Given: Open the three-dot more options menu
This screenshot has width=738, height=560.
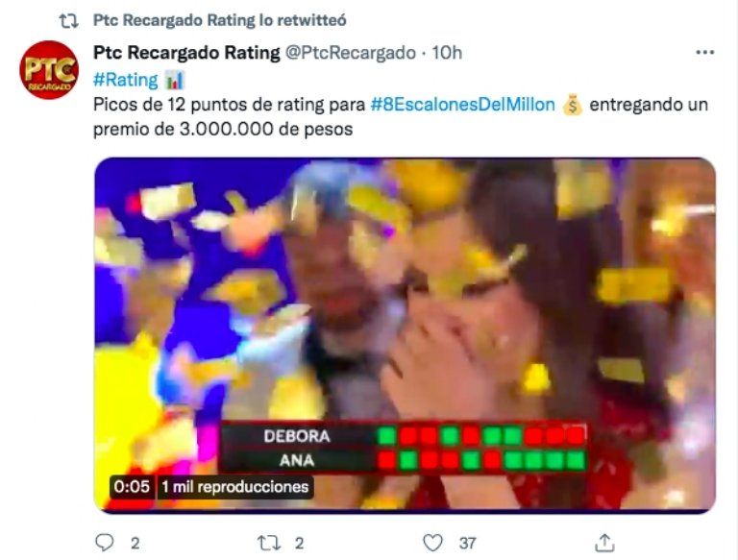Looking at the screenshot, I should point(705,52).
